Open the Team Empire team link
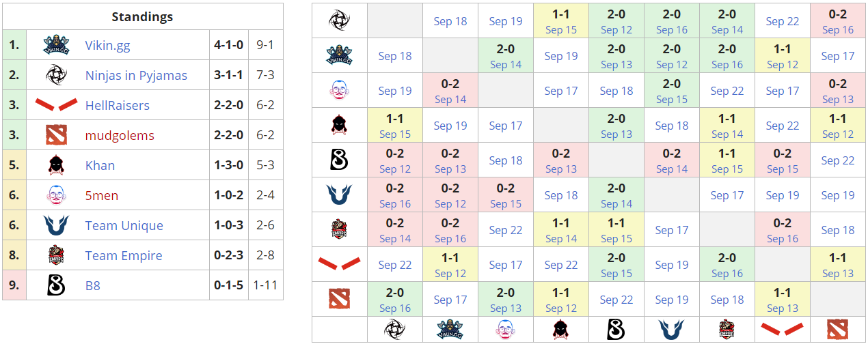868x344 pixels. 124,256
